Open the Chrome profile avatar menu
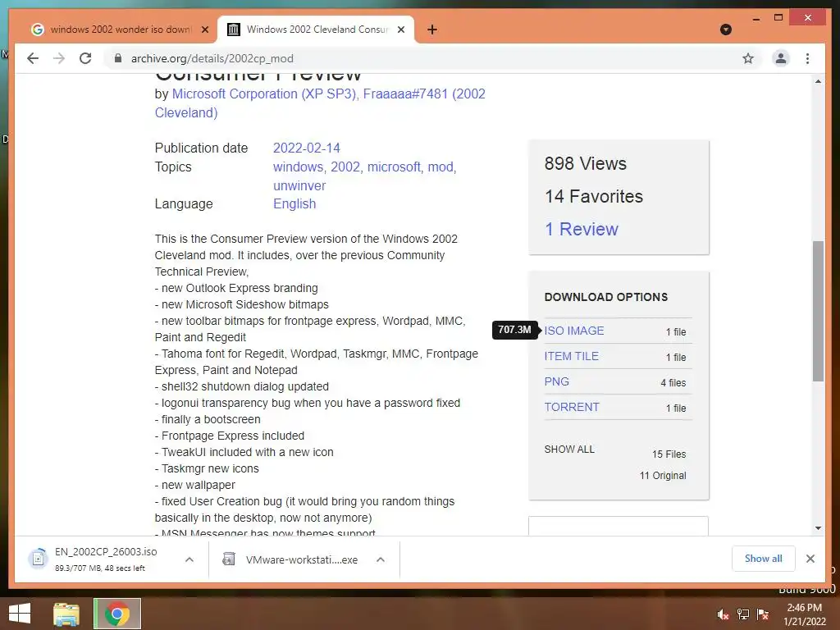This screenshot has height=630, width=840. (x=781, y=58)
